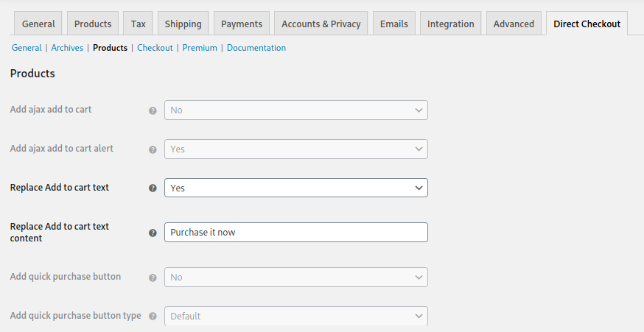Image resolution: width=644 pixels, height=332 pixels.
Task: Go to the Accounts & Privacy tab
Action: click(x=321, y=24)
